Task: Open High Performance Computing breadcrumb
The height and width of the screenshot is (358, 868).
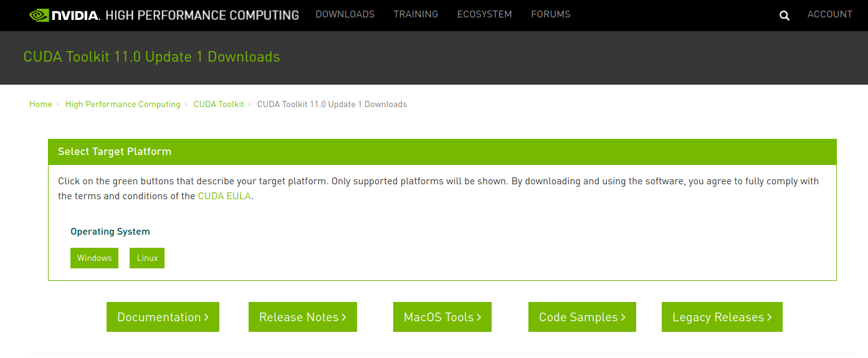Action: (123, 104)
